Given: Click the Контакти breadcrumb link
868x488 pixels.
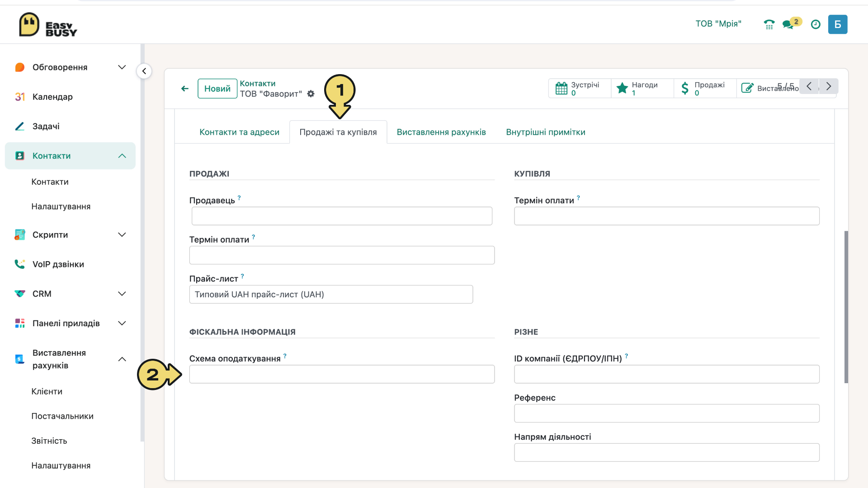Looking at the screenshot, I should pyautogui.click(x=258, y=84).
